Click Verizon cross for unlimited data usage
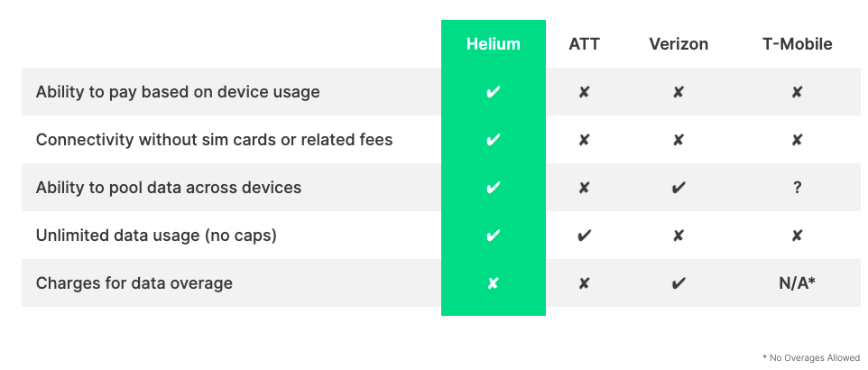 tap(679, 236)
